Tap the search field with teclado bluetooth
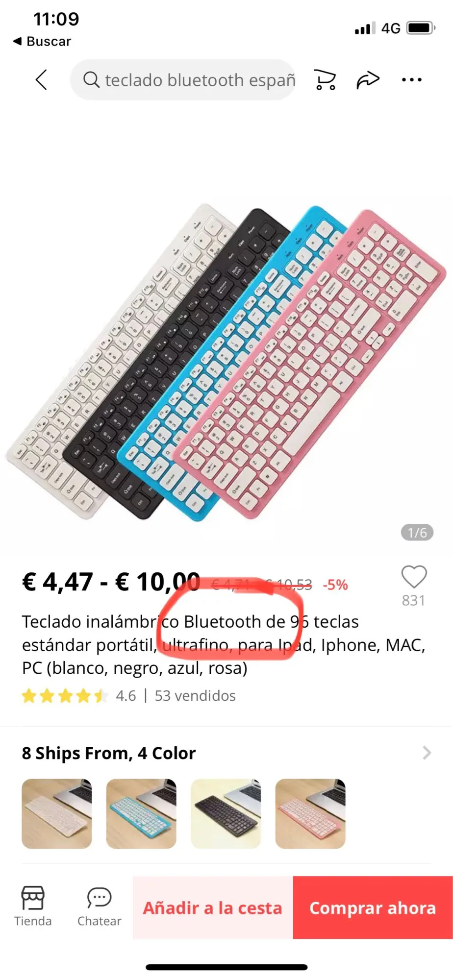The width and height of the screenshot is (453, 980). point(183,80)
